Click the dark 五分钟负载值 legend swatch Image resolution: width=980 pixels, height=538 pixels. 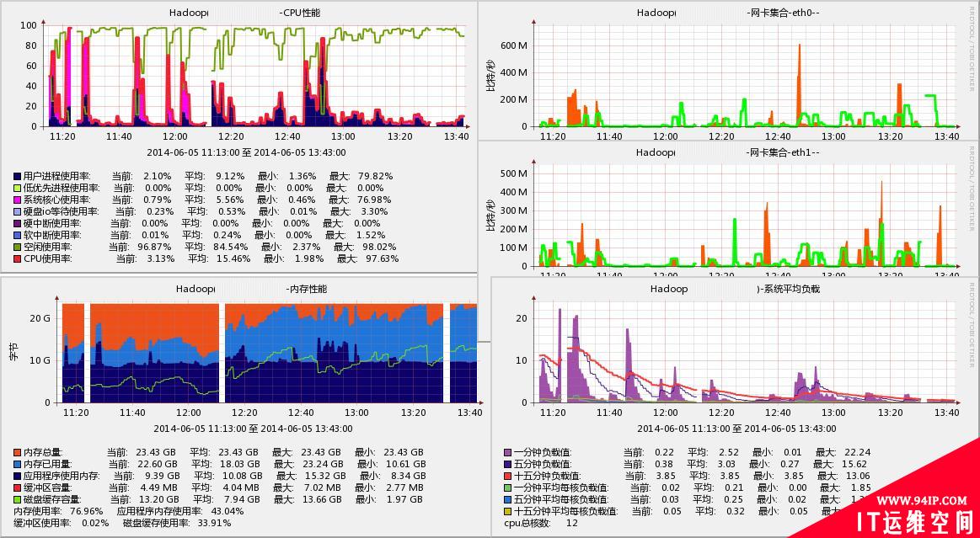(507, 464)
